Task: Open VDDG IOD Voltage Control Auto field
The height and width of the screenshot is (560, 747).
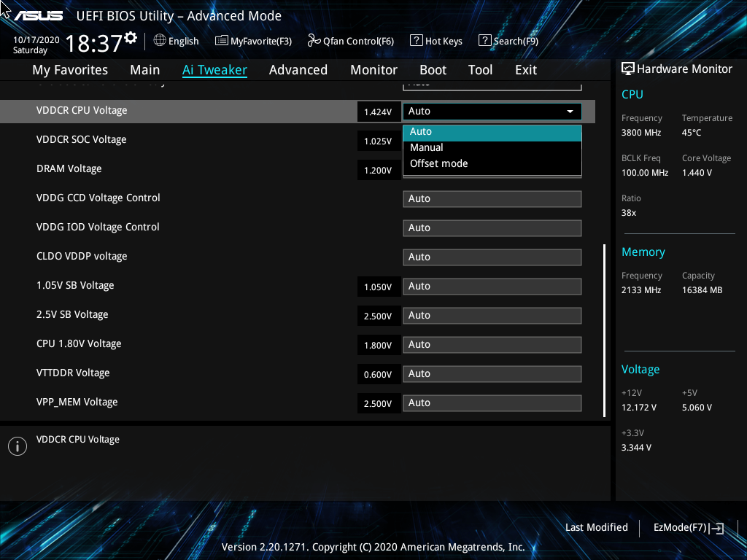Action: pos(492,228)
